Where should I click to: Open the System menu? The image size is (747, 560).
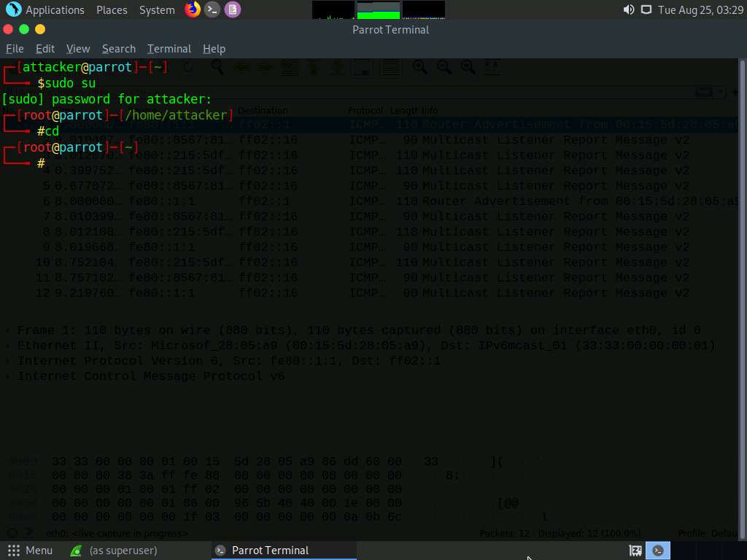coord(157,9)
